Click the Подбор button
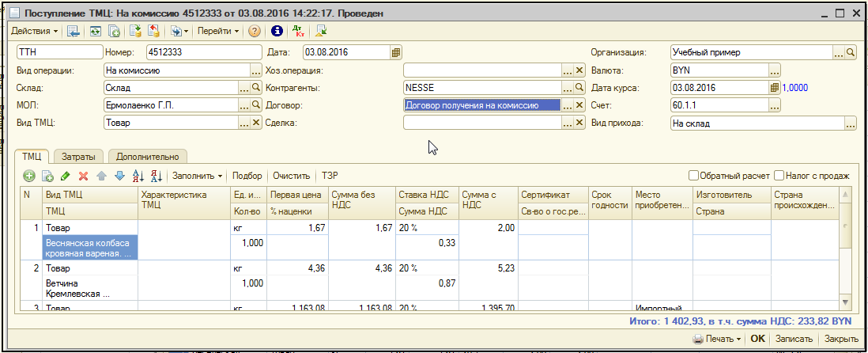The image size is (868, 353). pyautogui.click(x=248, y=176)
